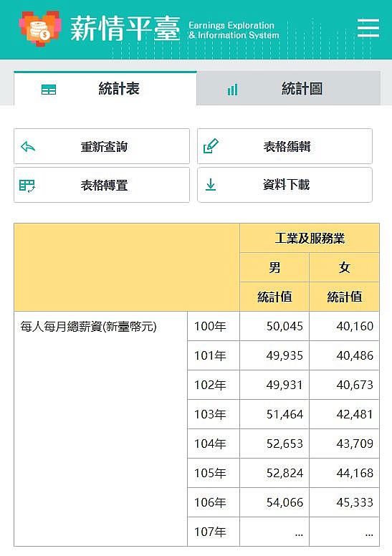Click the table icon in 統計表 tab
The width and height of the screenshot is (392, 556).
tap(49, 90)
